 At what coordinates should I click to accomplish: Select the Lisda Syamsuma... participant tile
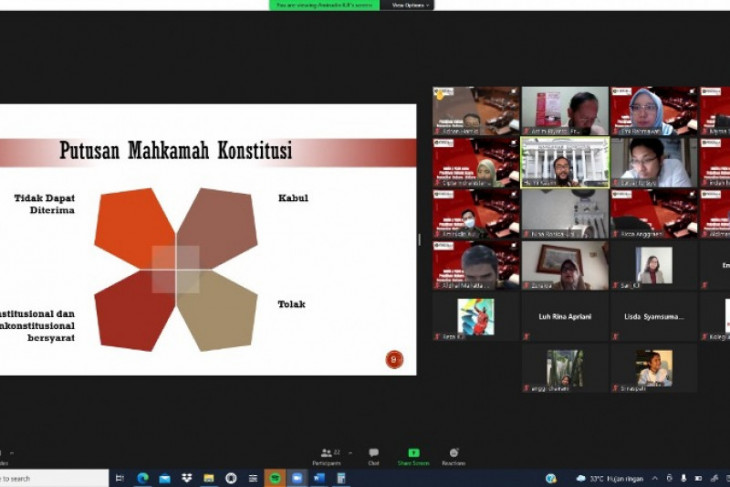click(x=654, y=317)
